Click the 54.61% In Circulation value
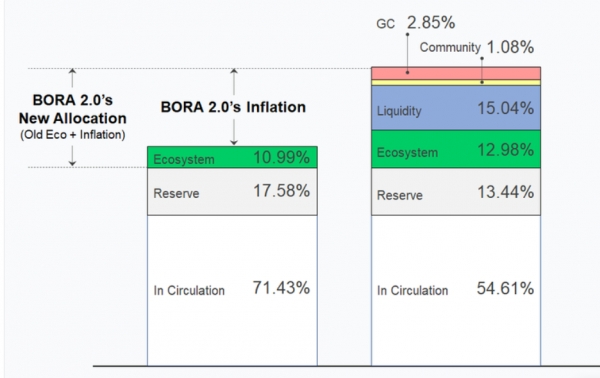The width and height of the screenshot is (600, 378). [505, 288]
